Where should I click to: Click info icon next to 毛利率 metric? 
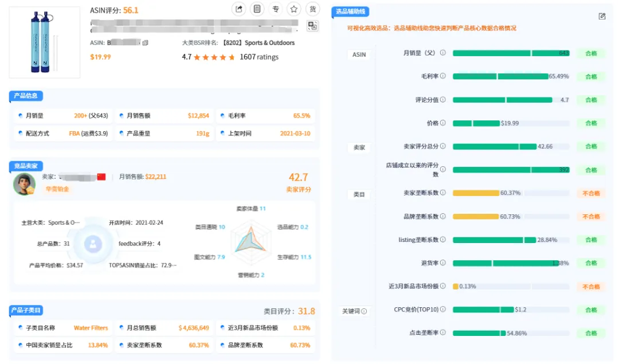tap(443, 76)
